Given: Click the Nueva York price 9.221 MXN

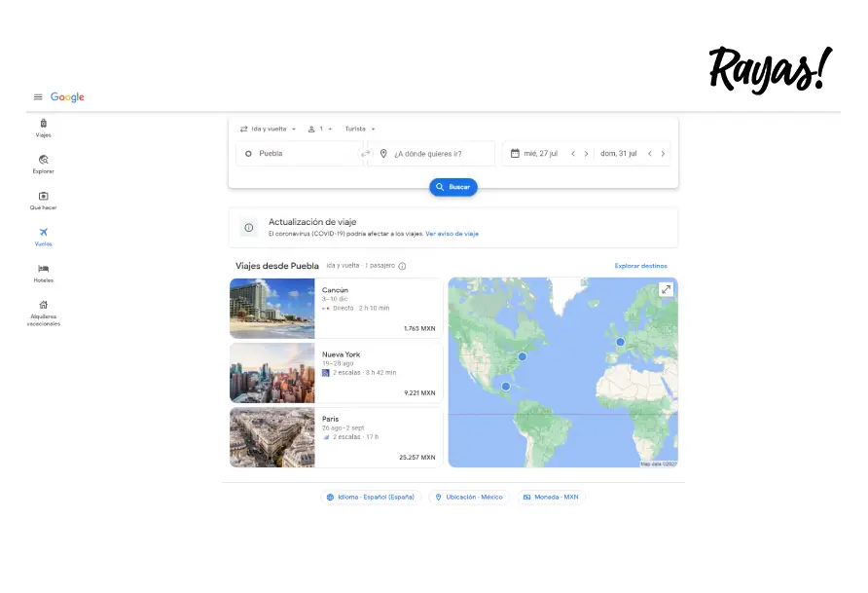Looking at the screenshot, I should pyautogui.click(x=419, y=393).
